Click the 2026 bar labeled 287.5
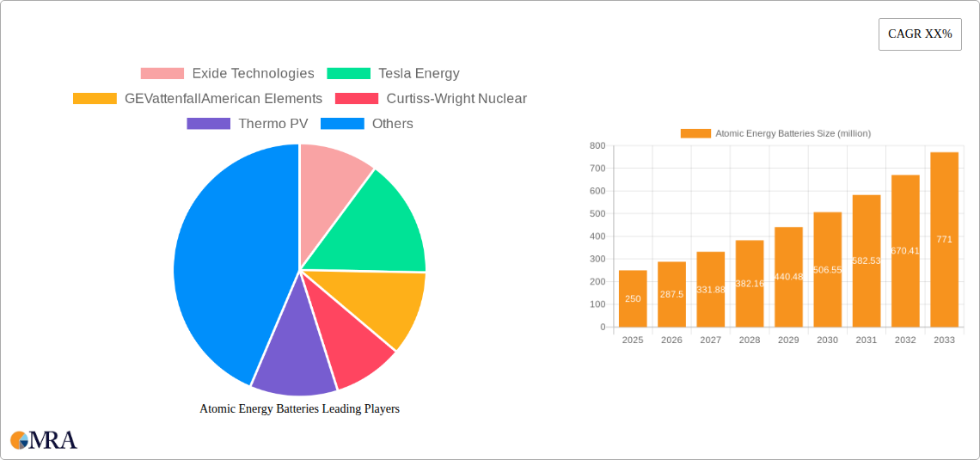 pyautogui.click(x=672, y=294)
